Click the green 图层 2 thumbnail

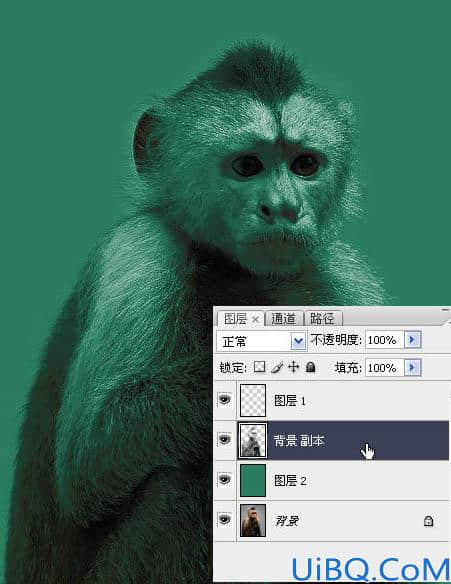253,480
